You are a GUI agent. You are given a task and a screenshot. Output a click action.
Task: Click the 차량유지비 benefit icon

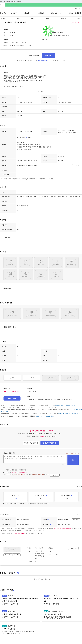pyautogui.click(x=41, y=262)
